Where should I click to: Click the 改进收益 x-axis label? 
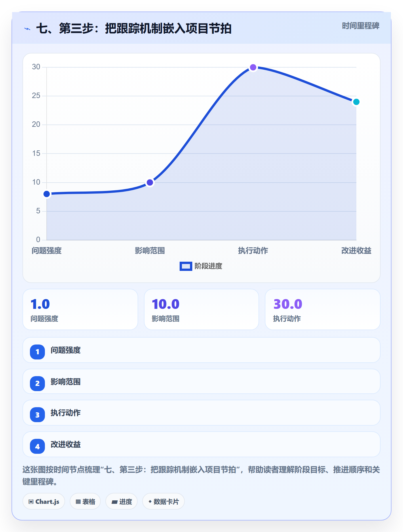point(356,251)
